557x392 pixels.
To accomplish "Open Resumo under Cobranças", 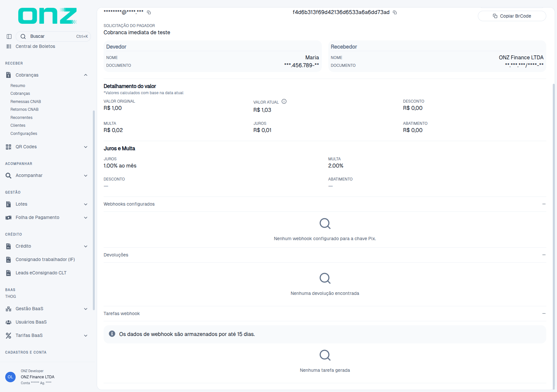I will point(18,86).
